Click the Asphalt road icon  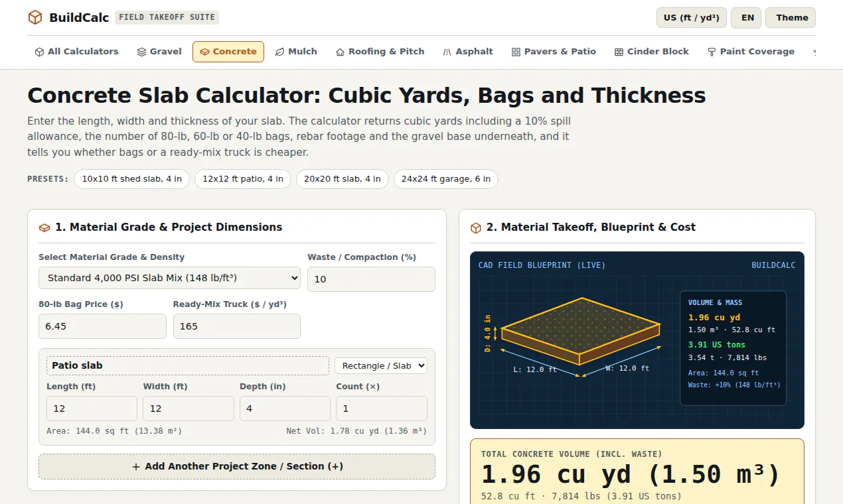(x=447, y=52)
